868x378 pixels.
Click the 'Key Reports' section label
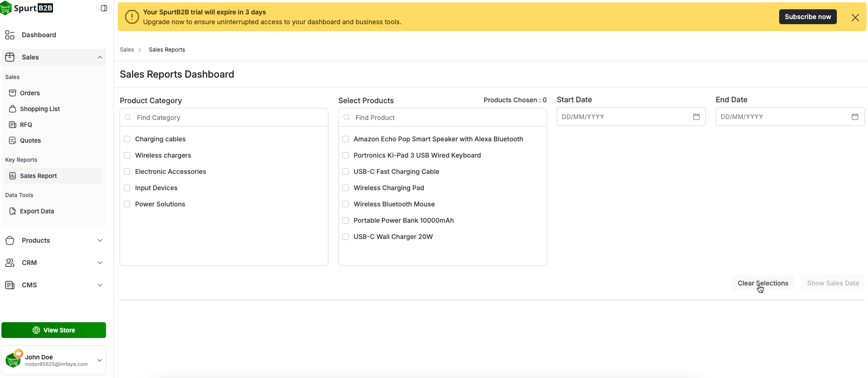21,160
